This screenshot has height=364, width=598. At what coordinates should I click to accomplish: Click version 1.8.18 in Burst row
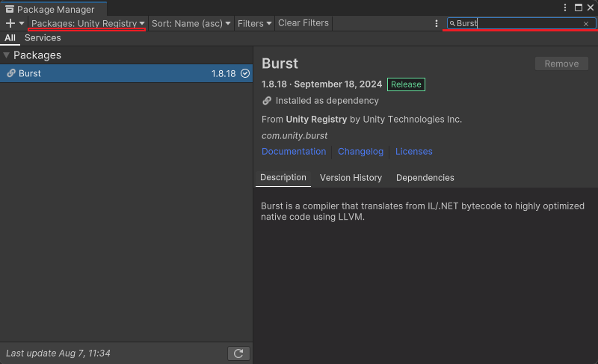point(224,73)
